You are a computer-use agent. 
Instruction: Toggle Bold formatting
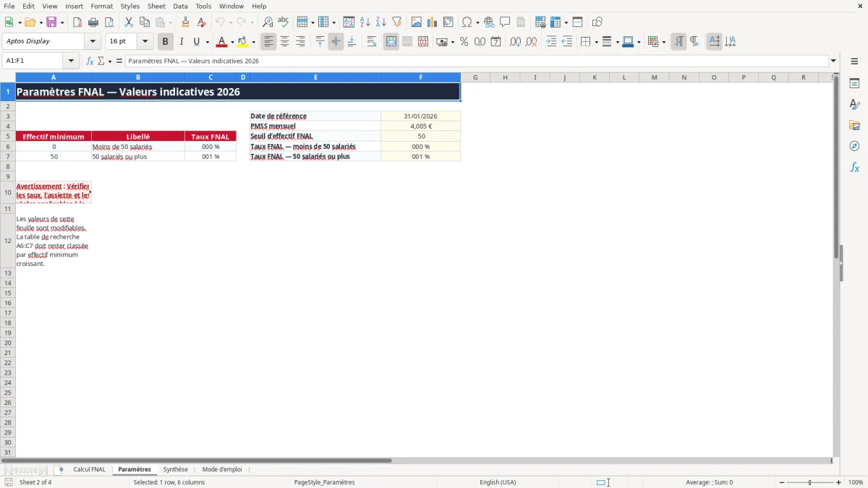(166, 42)
